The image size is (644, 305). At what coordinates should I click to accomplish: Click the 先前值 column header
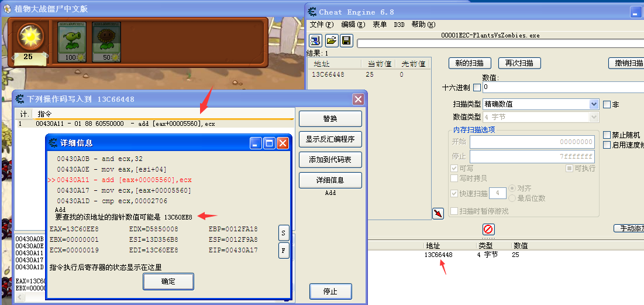point(413,64)
